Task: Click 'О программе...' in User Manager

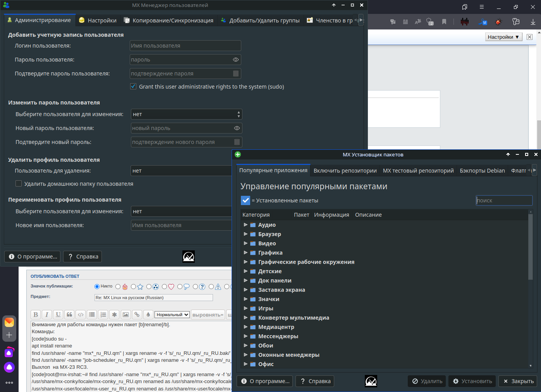Action: (x=33, y=257)
